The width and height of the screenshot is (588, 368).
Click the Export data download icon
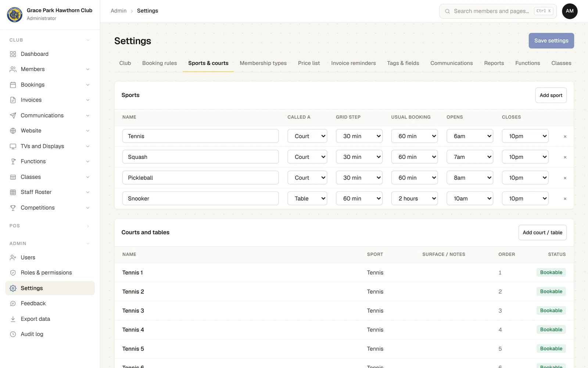point(13,319)
